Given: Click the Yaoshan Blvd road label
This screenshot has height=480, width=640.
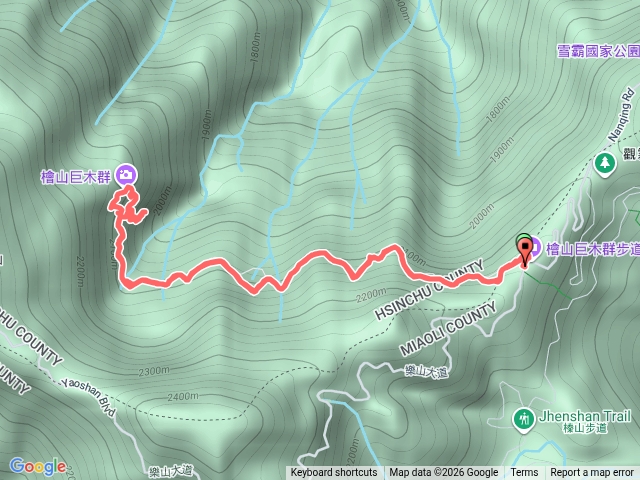Looking at the screenshot, I should pyautogui.click(x=88, y=398).
